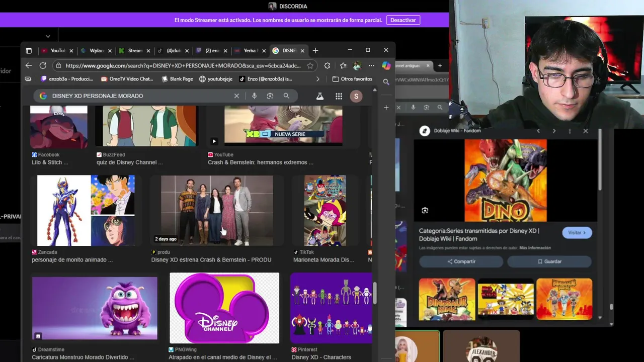
Task: Open the browser profile avatar
Action: (x=357, y=65)
